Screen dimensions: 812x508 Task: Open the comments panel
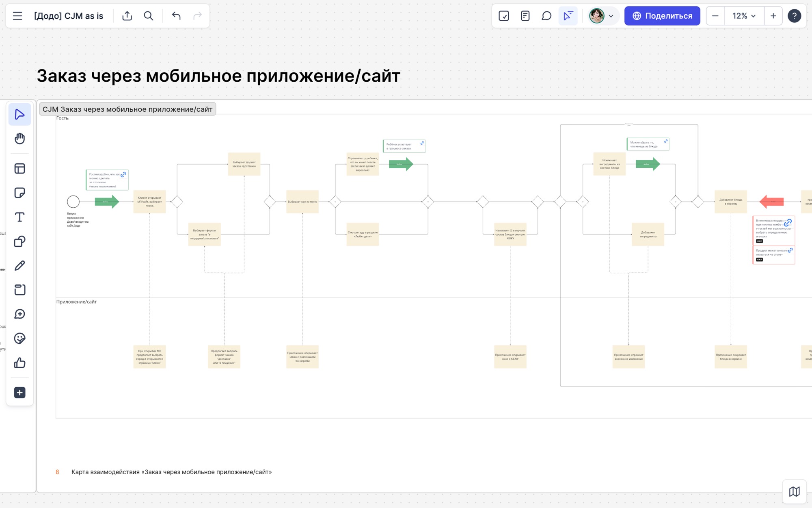tap(546, 16)
